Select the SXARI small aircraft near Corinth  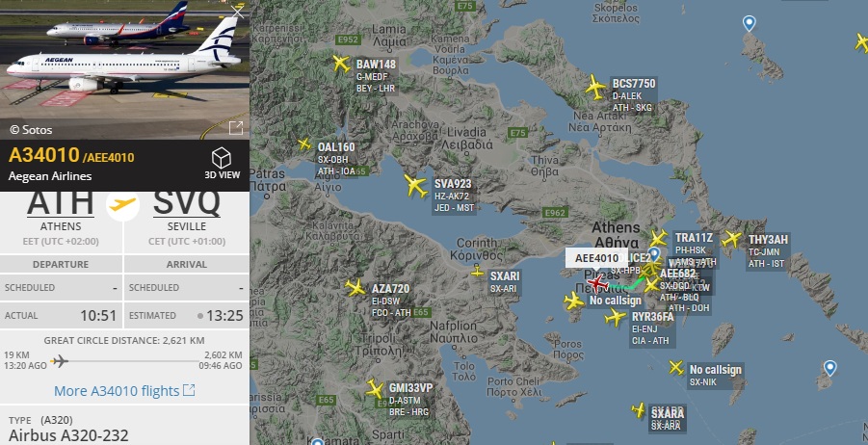click(477, 272)
